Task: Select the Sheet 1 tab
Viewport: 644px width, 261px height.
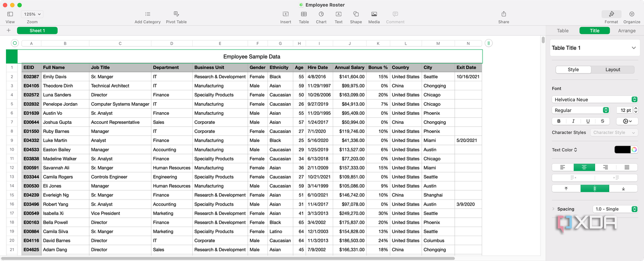Action: [x=37, y=31]
